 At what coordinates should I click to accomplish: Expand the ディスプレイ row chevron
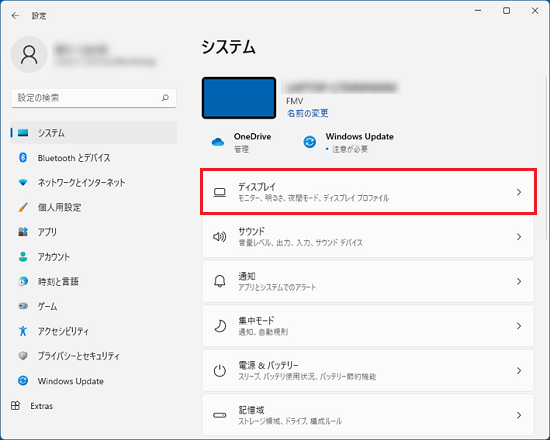click(x=519, y=192)
